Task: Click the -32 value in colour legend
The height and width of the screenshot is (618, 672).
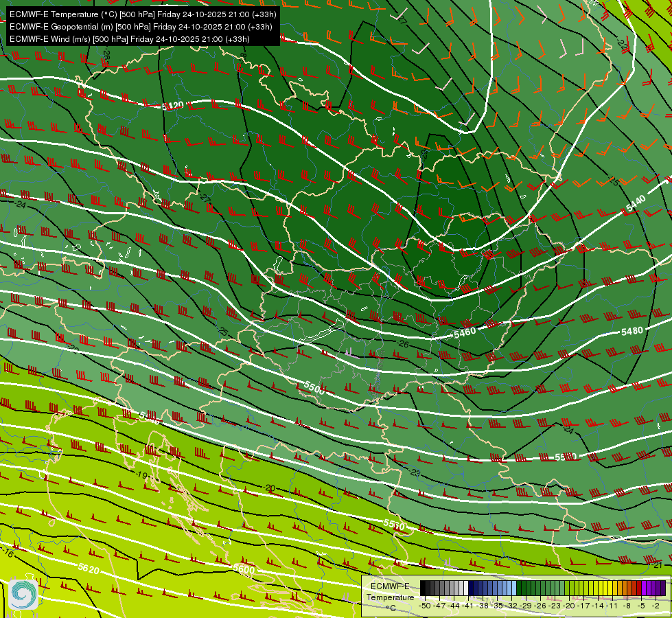Action: coord(511,606)
